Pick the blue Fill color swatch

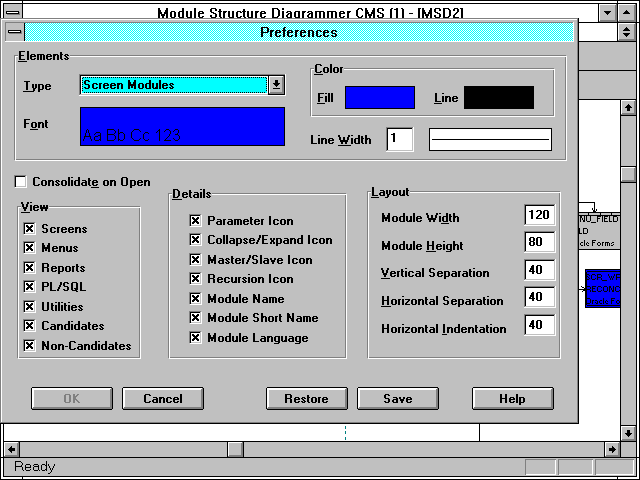(379, 97)
